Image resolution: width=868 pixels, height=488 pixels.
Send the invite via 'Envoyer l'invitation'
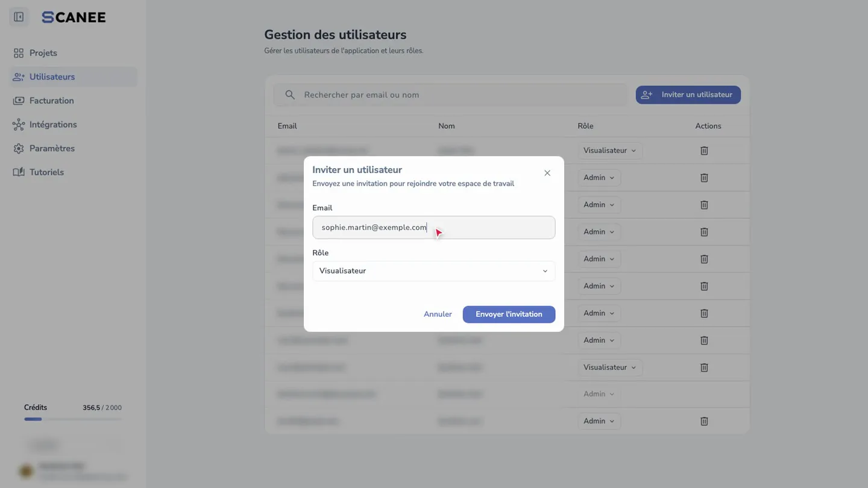point(509,314)
